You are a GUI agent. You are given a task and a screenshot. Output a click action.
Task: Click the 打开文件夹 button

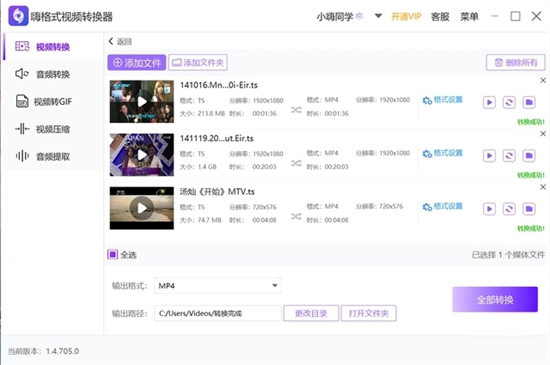point(369,313)
